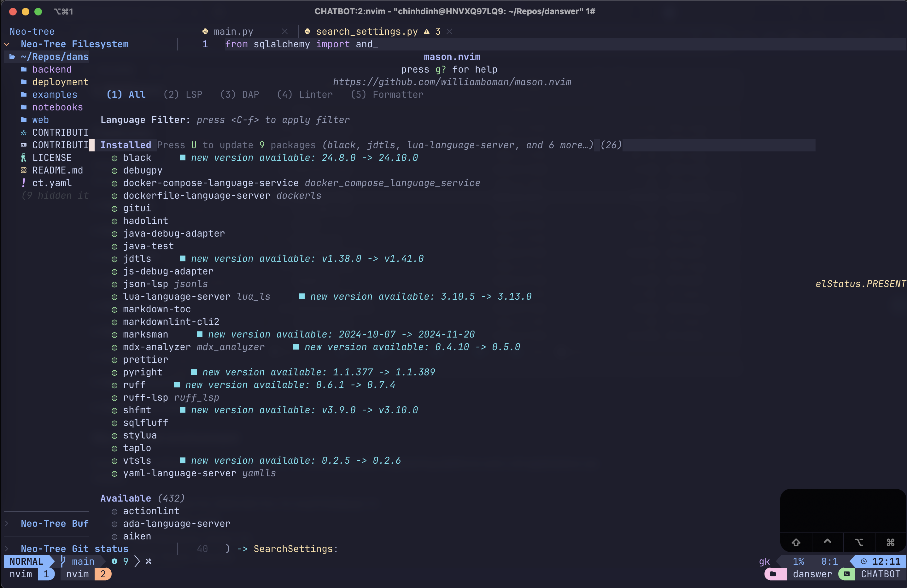
Task: Click the shift key indicator in overlay
Action: click(x=796, y=542)
